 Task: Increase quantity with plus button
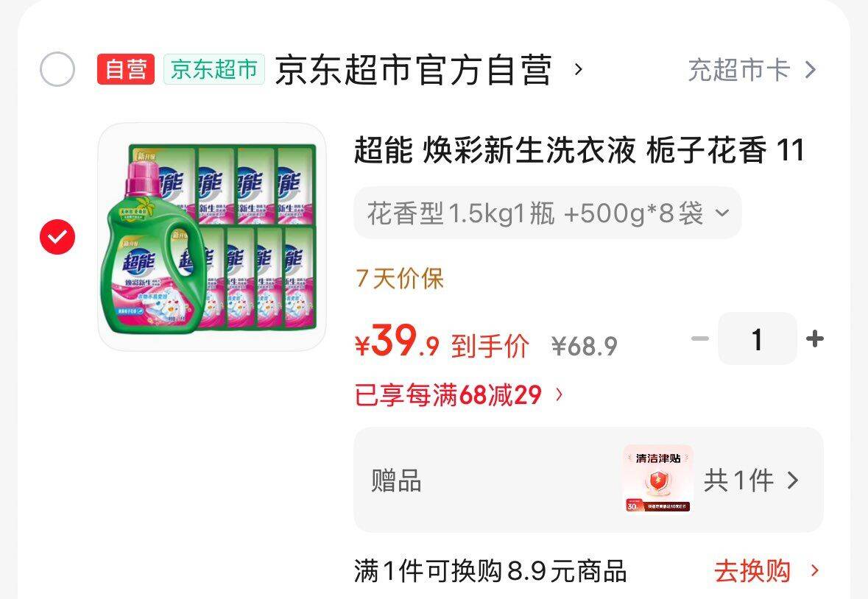coord(815,339)
